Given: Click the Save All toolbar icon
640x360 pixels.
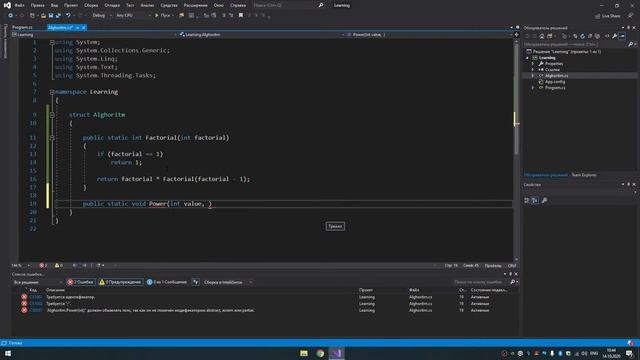Looking at the screenshot, I should 58,16.
